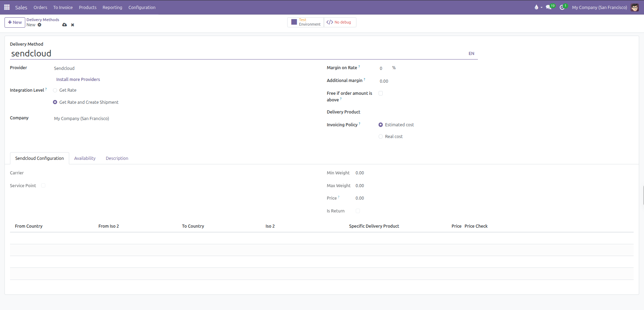Select Get Rate integration level
The width and height of the screenshot is (644, 310).
point(55,90)
